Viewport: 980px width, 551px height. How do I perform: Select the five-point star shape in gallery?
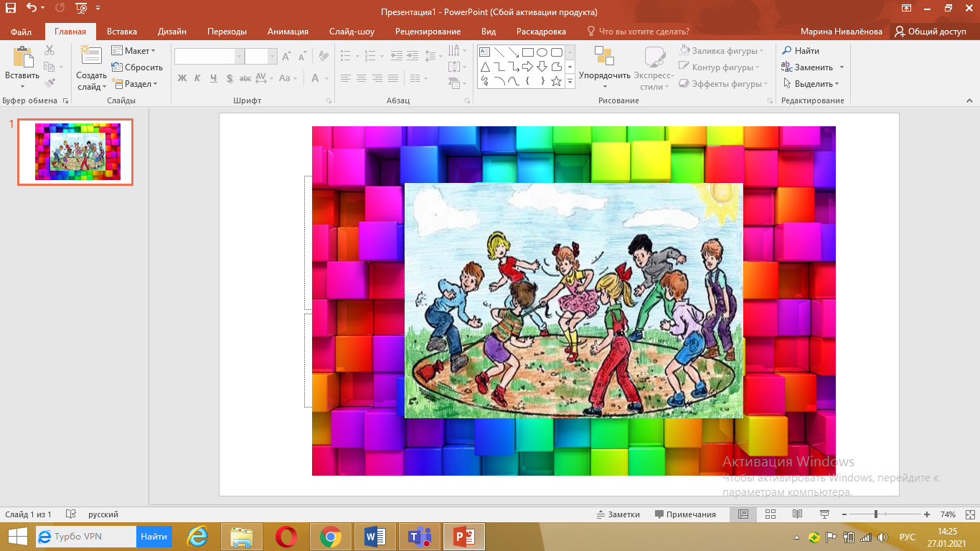pyautogui.click(x=556, y=81)
